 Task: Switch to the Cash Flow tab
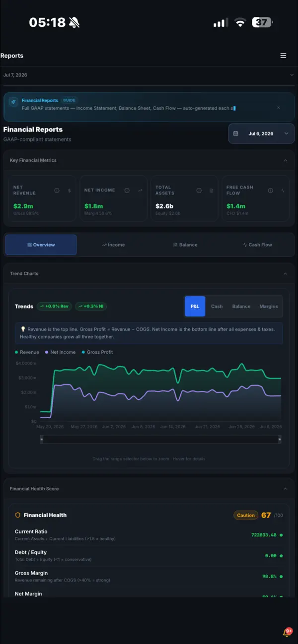[x=257, y=245]
